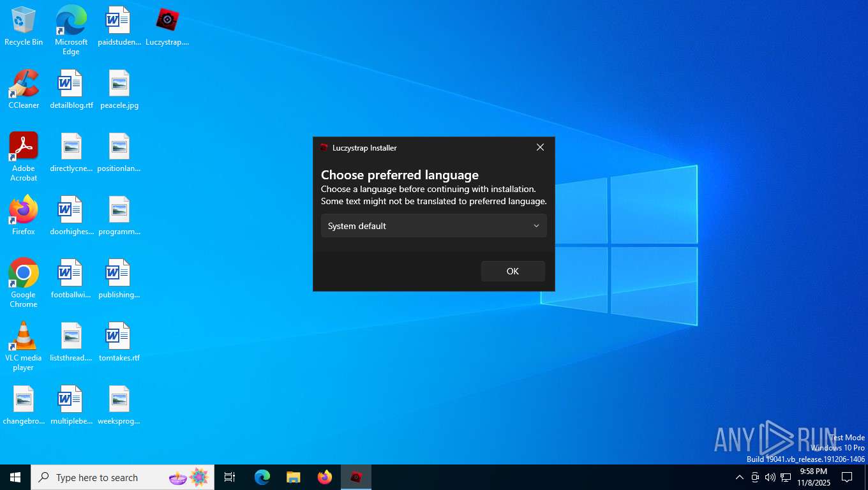868x490 pixels.
Task: Open Task View from the taskbar
Action: coord(230,477)
